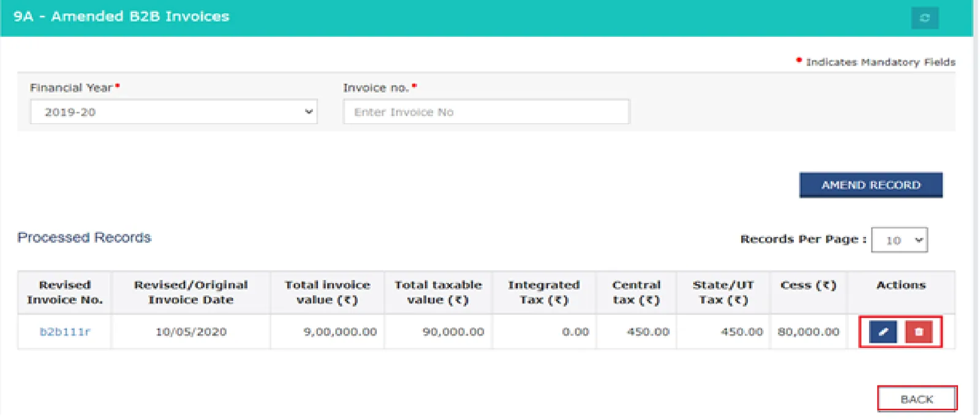Click the BACK button

(x=916, y=399)
